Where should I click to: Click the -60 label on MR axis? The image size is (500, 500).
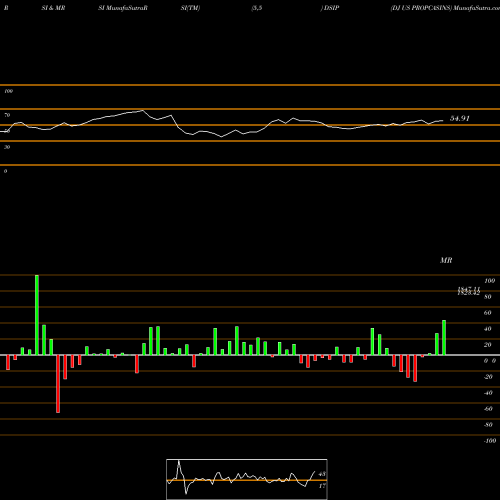click(x=488, y=409)
